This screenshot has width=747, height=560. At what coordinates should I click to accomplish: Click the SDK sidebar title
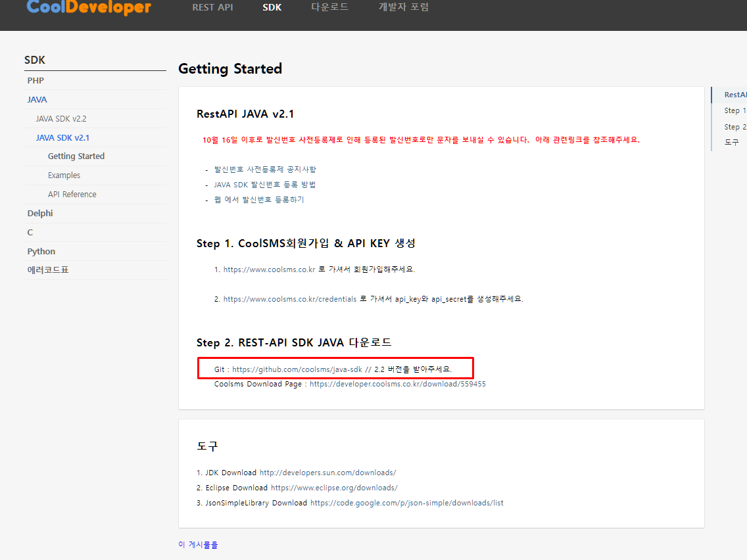[35, 60]
